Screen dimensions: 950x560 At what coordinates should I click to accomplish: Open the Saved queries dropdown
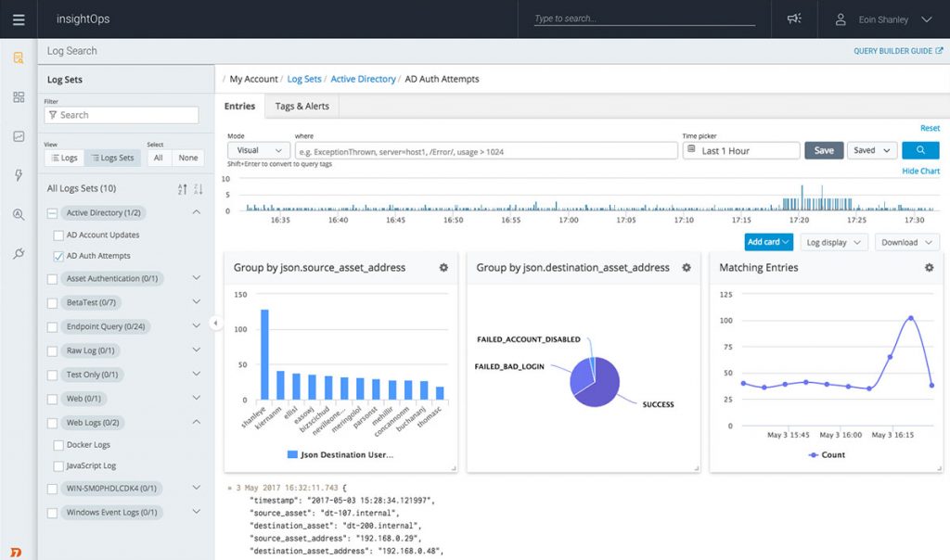[872, 150]
